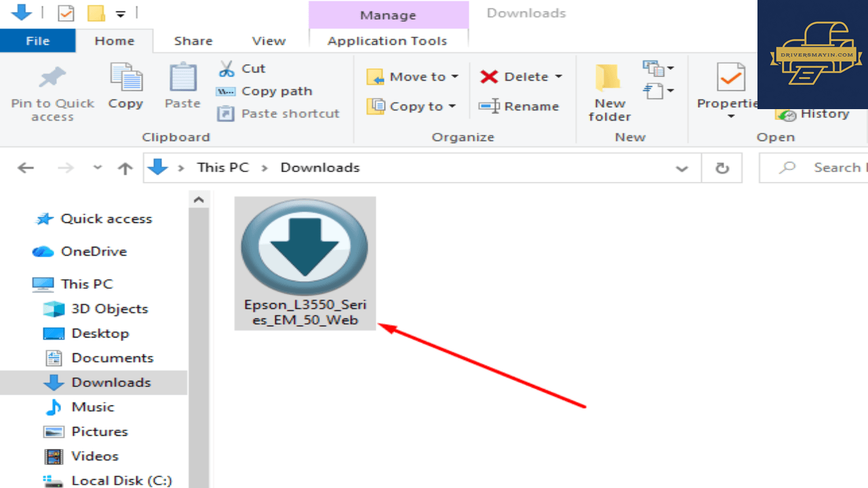Viewport: 868px width, 488px height.
Task: Click the Pin to Quick access icon
Action: click(52, 78)
